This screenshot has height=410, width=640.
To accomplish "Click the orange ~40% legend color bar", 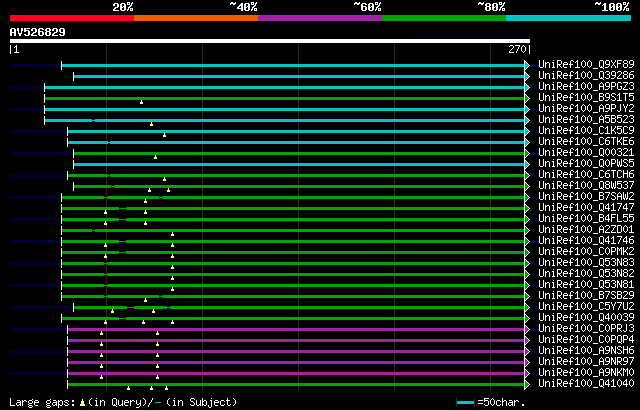I will point(195,18).
